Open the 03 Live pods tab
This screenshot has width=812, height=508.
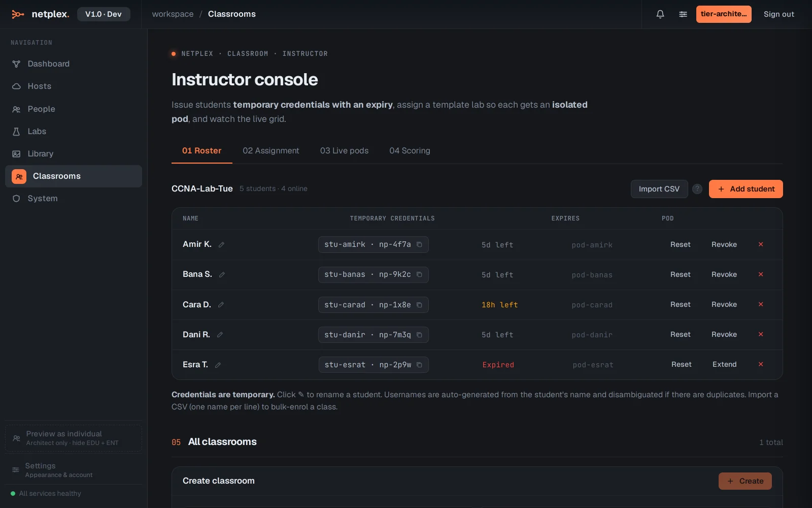click(x=344, y=151)
